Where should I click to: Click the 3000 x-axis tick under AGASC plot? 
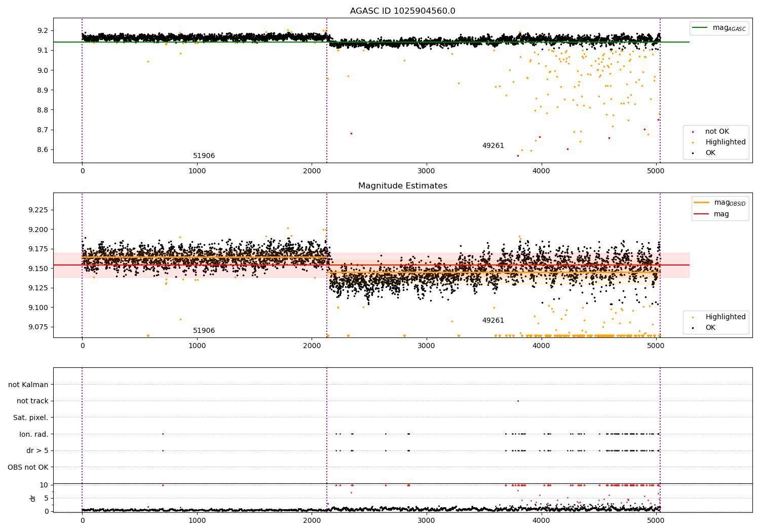point(427,171)
